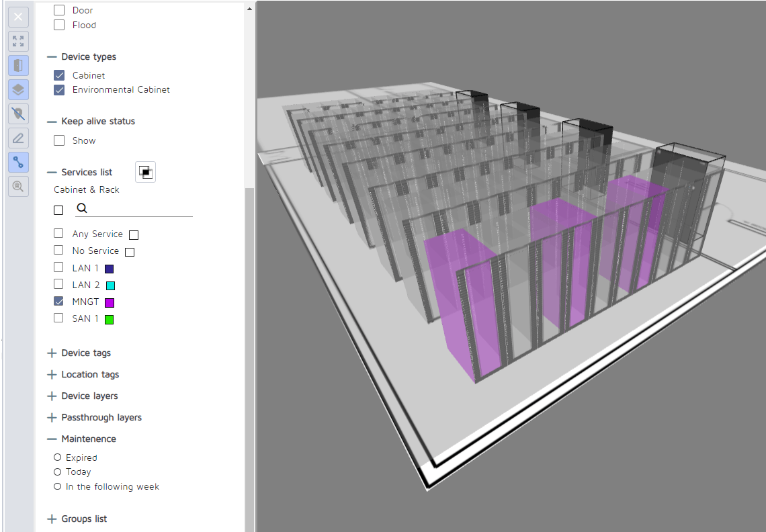Click the magnifier search-home icon
This screenshot has width=766, height=532.
(18, 186)
